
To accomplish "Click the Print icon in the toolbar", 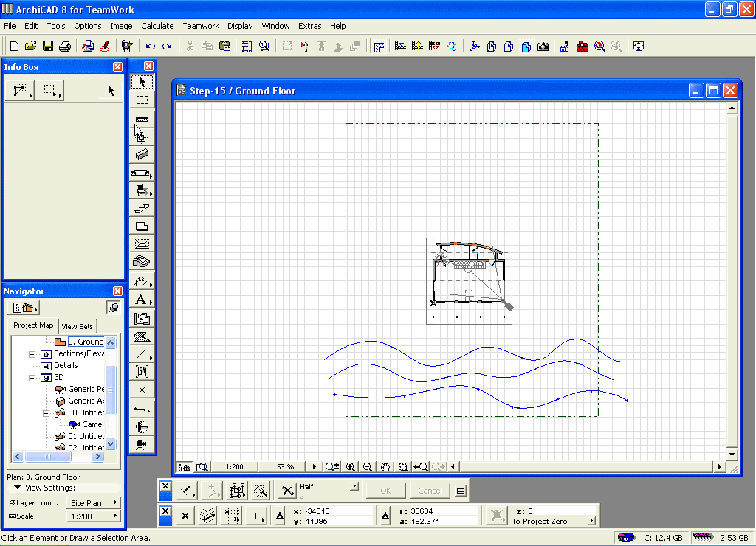I will coord(65,46).
